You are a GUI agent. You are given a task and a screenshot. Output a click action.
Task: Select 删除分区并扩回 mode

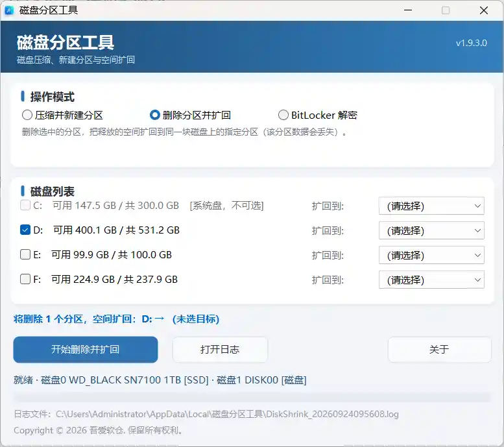tap(190, 115)
